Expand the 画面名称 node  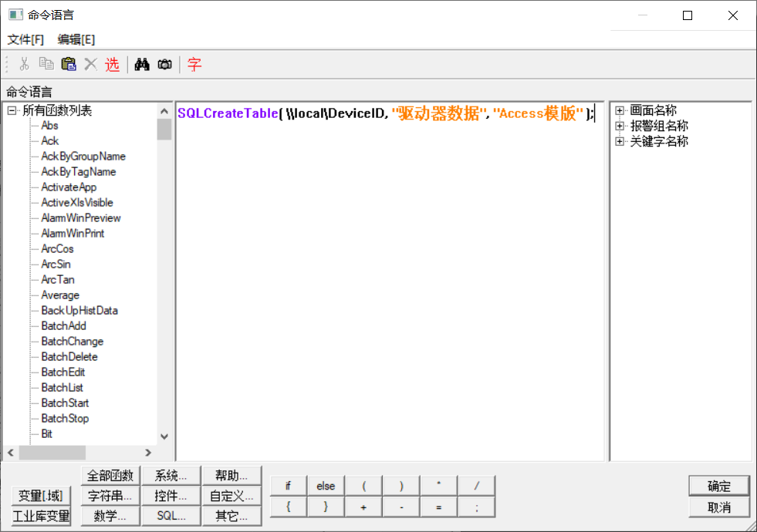(620, 110)
